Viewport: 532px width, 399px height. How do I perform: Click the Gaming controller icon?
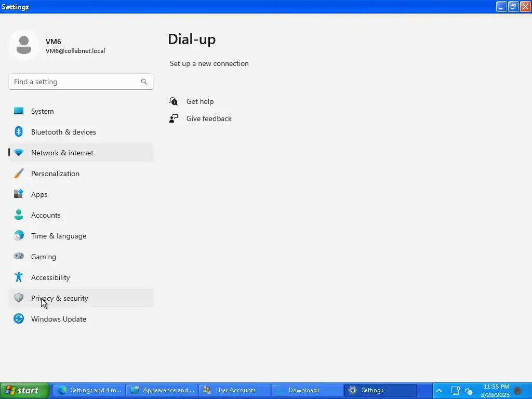tap(19, 256)
